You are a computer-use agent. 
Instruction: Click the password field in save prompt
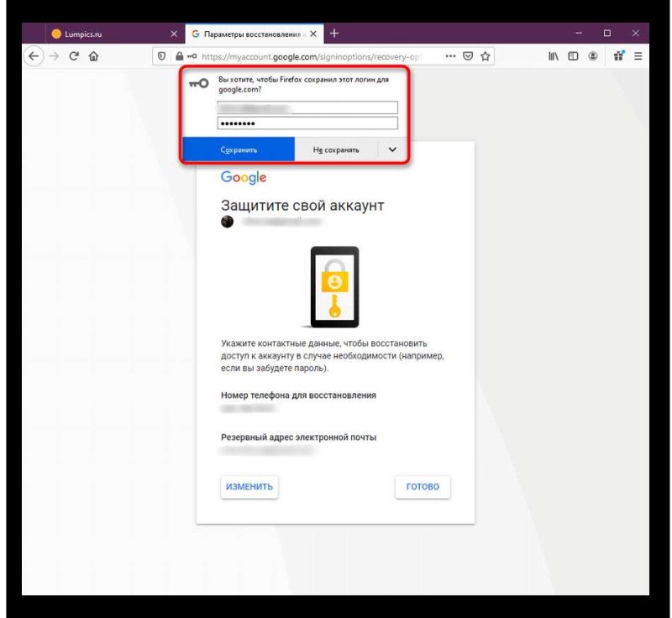307,123
